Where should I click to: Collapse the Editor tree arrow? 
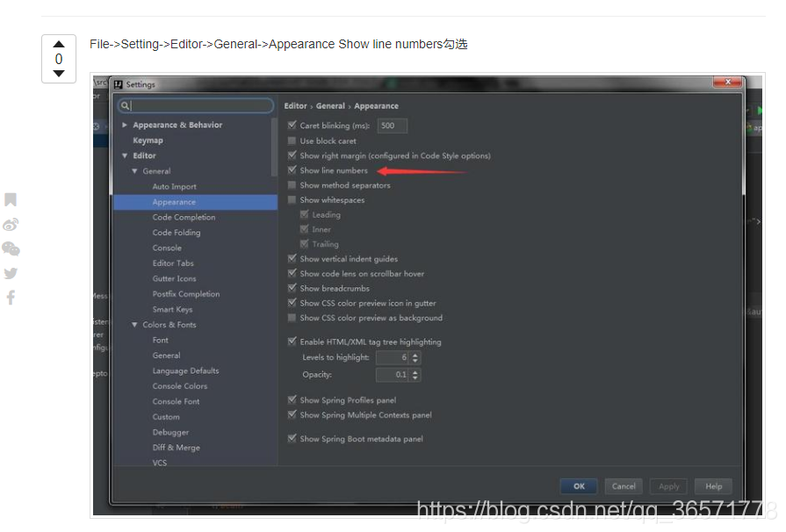coord(125,155)
